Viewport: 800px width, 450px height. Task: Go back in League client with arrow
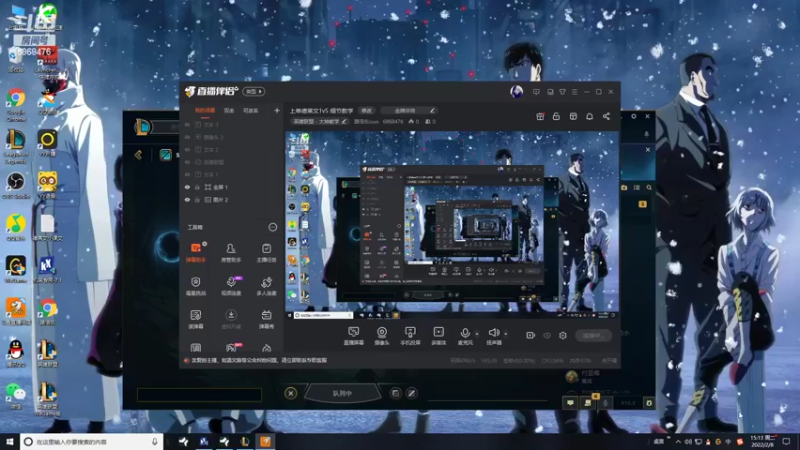[x=138, y=155]
